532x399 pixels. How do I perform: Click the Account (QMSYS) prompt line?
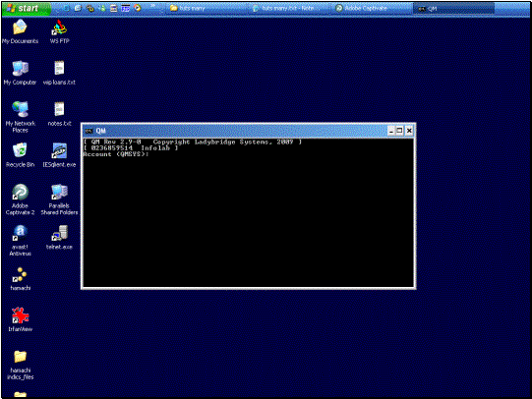pos(116,154)
